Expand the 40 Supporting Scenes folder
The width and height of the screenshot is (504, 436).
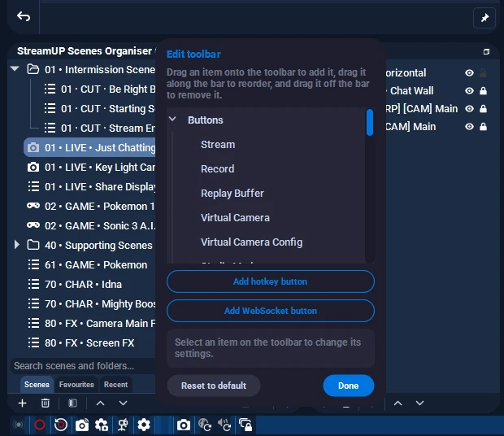point(17,245)
